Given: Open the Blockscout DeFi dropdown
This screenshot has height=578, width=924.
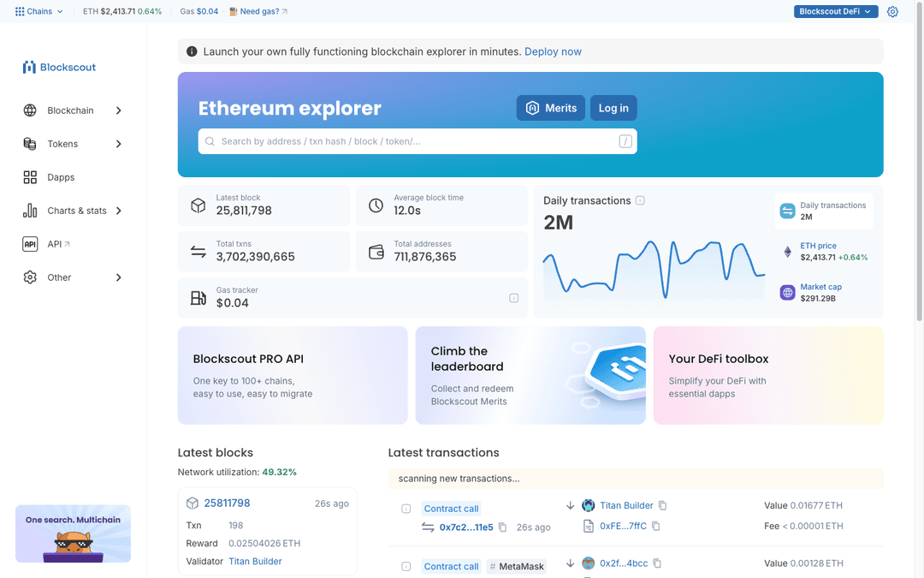Looking at the screenshot, I should pos(836,11).
